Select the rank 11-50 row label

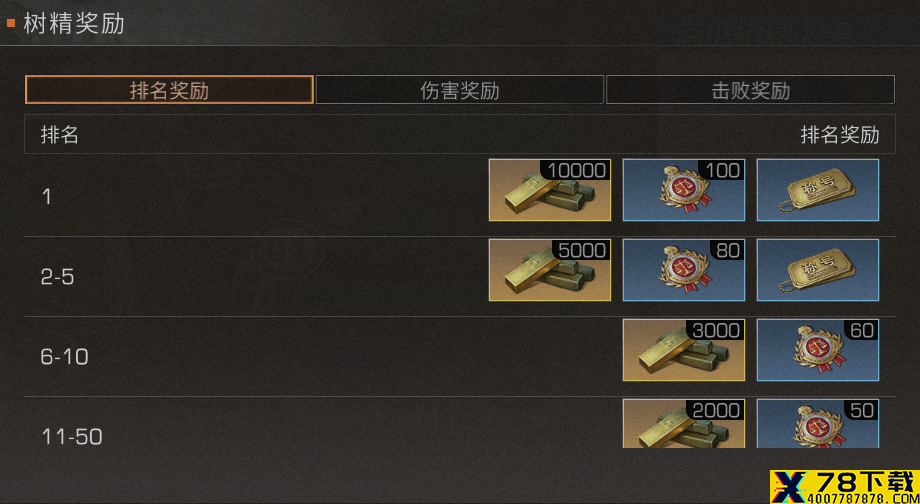[x=72, y=437]
